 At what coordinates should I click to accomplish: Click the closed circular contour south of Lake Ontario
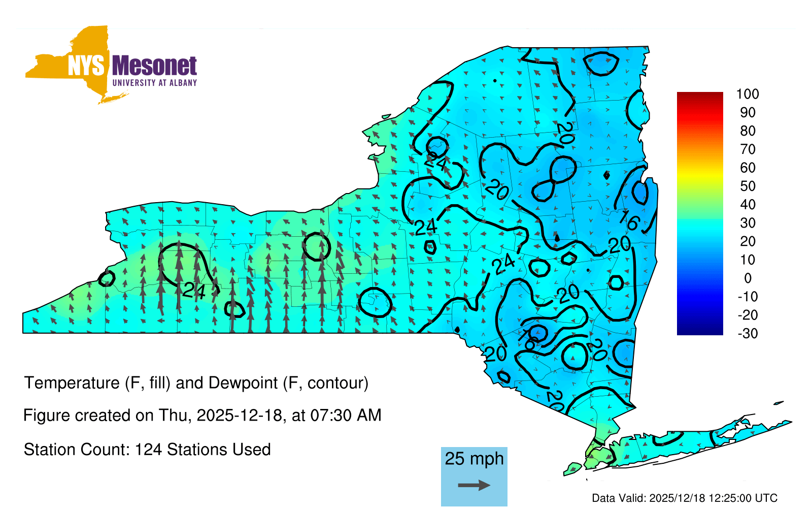pos(316,247)
